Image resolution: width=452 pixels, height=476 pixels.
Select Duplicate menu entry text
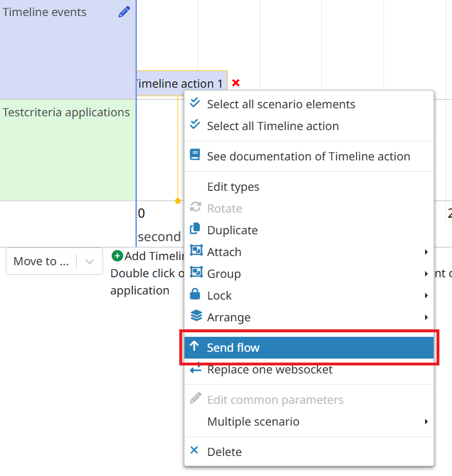233,230
